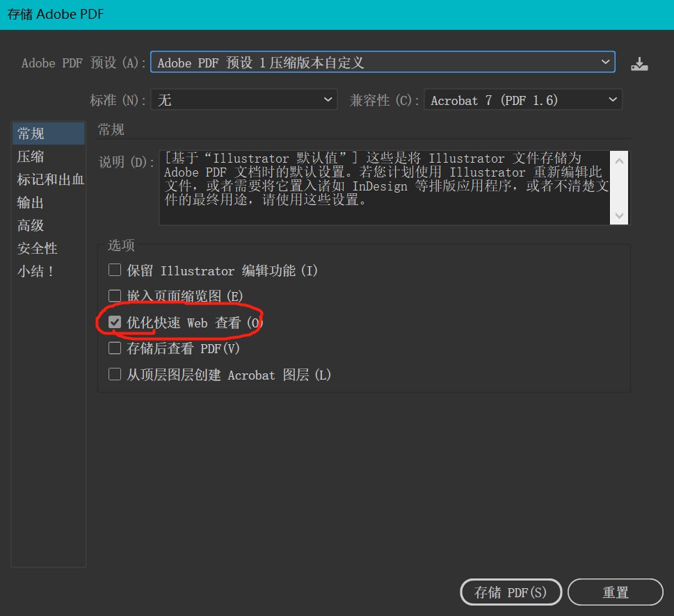Image resolution: width=674 pixels, height=616 pixels.
Task: Click description scrollbar down arrow
Action: [619, 216]
